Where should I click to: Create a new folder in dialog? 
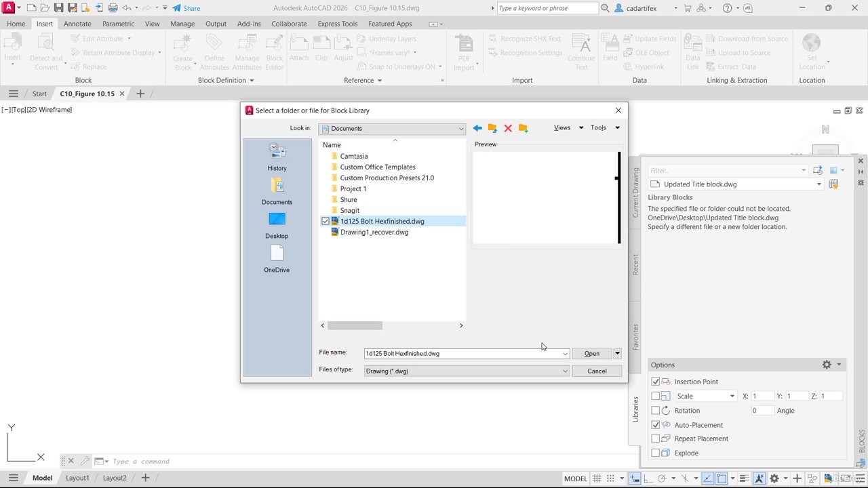pyautogui.click(x=523, y=128)
